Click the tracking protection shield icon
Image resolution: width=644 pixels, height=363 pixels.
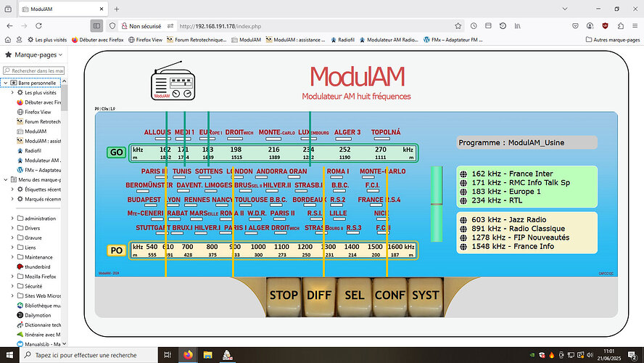click(x=112, y=26)
